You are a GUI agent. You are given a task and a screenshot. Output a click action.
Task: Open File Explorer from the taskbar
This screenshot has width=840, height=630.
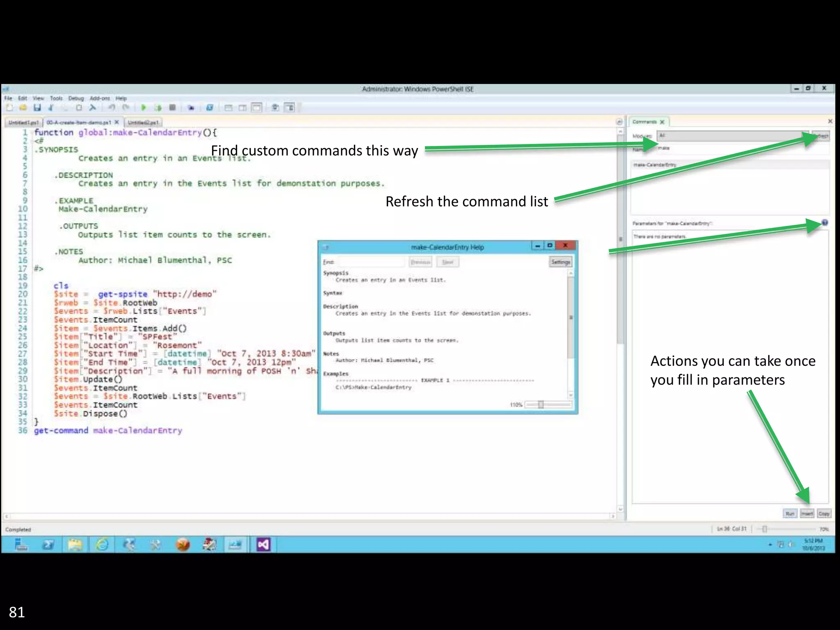pos(75,545)
